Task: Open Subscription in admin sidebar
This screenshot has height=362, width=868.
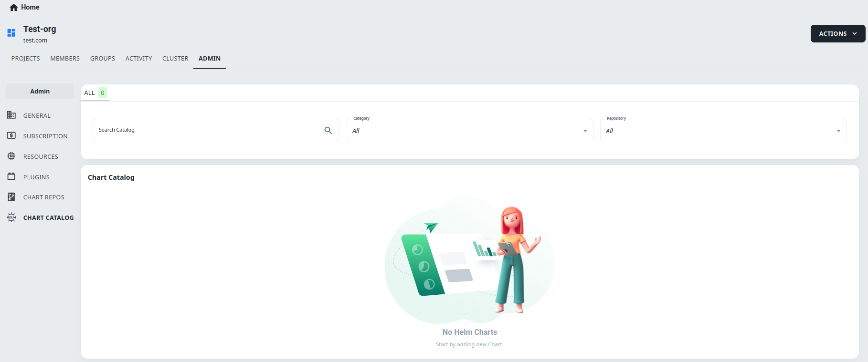Action: [x=45, y=136]
